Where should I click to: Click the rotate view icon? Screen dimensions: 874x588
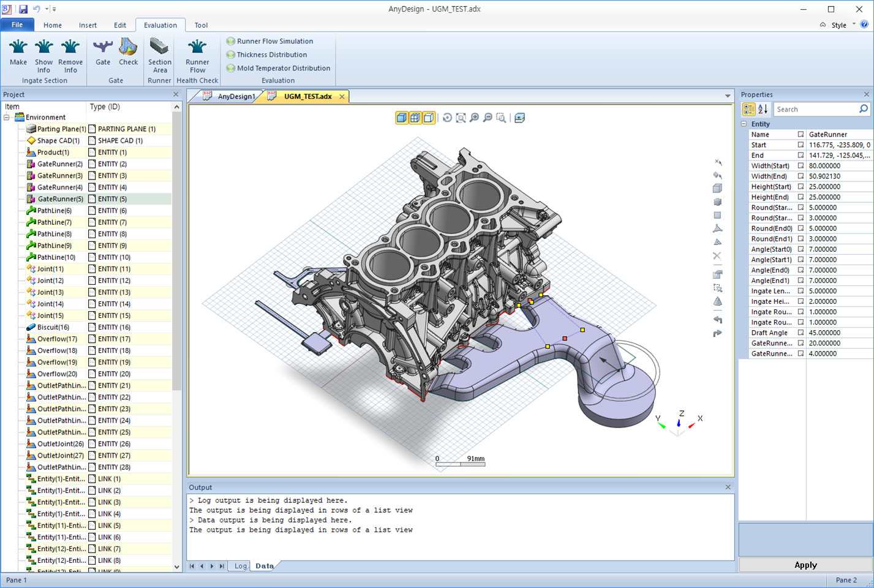pos(447,118)
